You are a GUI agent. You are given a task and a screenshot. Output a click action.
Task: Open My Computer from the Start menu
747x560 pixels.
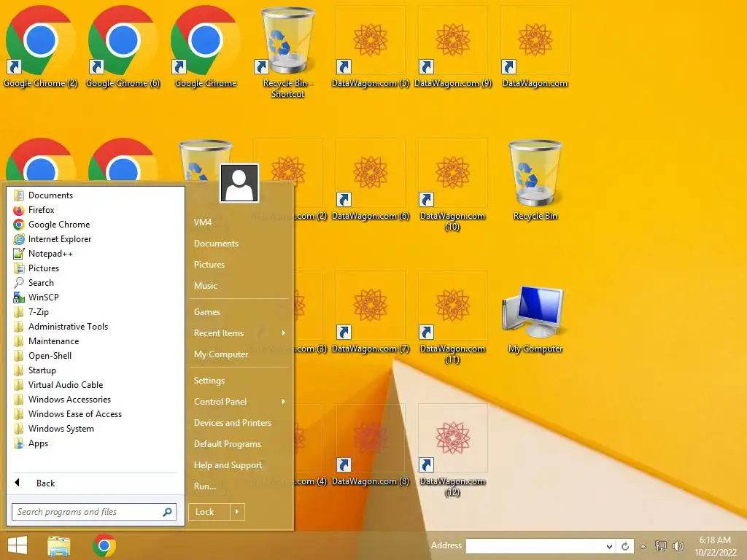point(220,354)
